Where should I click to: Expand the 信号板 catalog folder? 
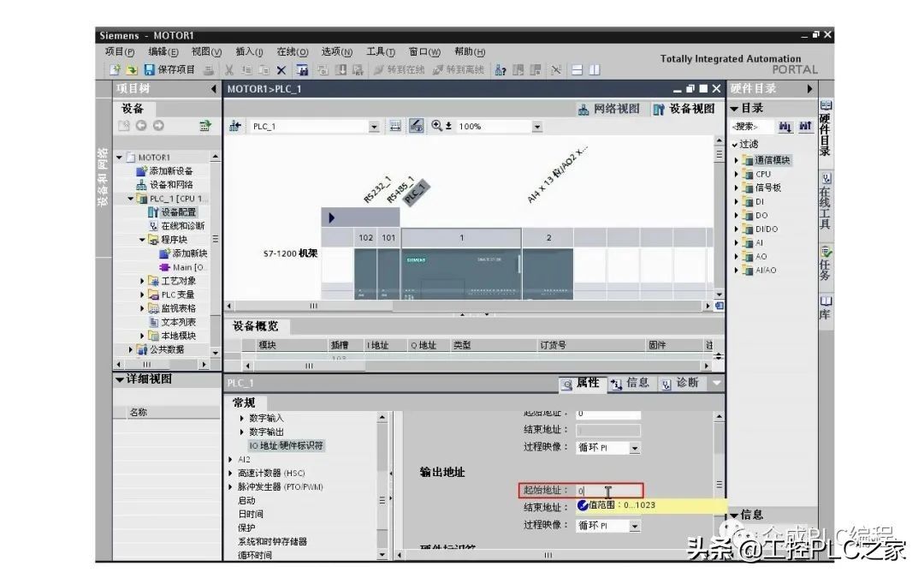click(x=736, y=188)
